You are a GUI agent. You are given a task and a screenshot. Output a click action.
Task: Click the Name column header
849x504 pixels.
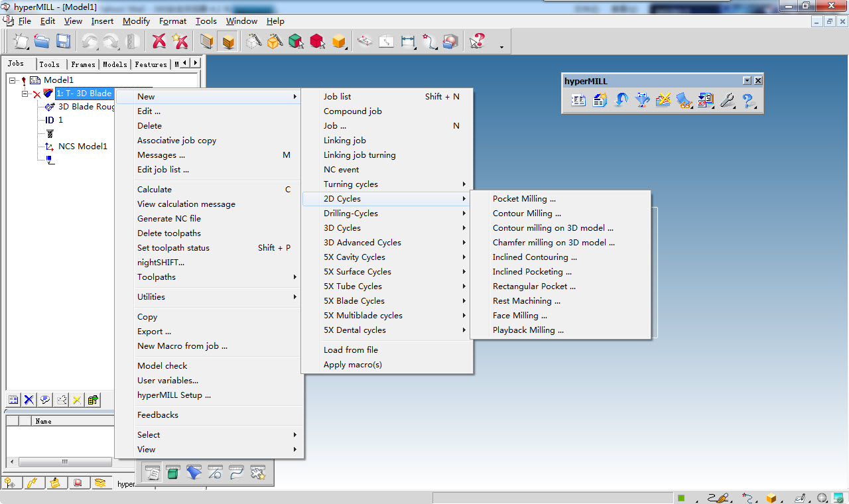73,420
